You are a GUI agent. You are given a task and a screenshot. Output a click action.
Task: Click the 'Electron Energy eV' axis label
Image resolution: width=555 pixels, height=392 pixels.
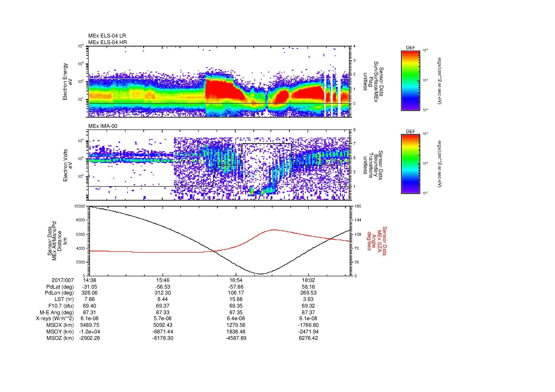[68, 82]
